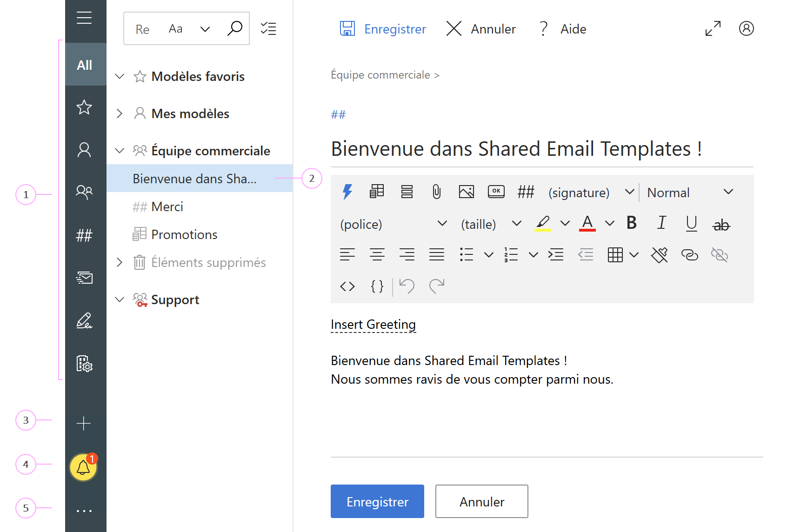Image resolution: width=787 pixels, height=532 pixels.
Task: Click the blue Enregistrer button at bottom
Action: coord(377,501)
